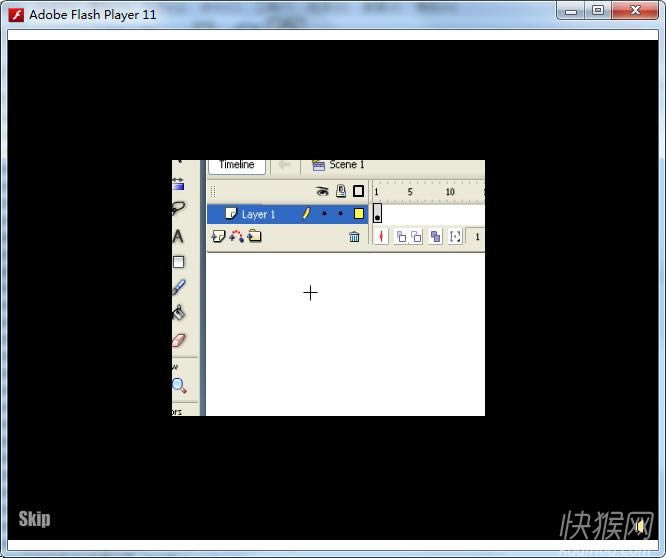This screenshot has width=666, height=558.
Task: Click the Add Motion Guide icon
Action: tap(237, 236)
